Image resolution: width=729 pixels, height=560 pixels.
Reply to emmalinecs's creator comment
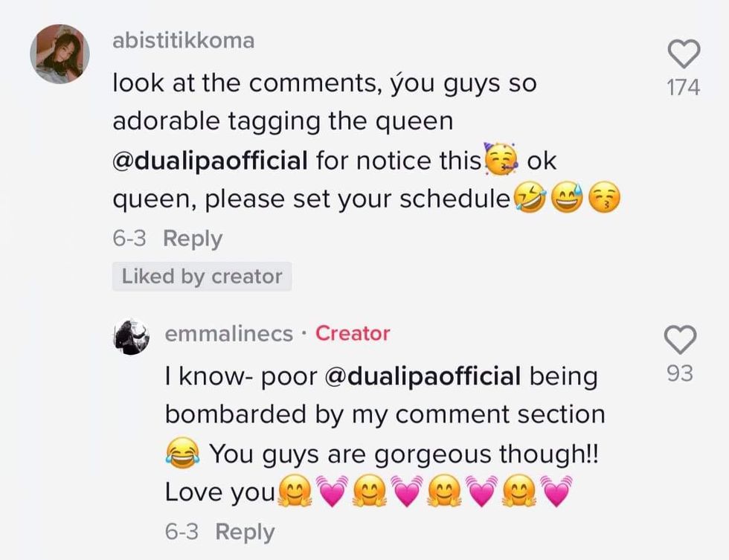pos(245,532)
